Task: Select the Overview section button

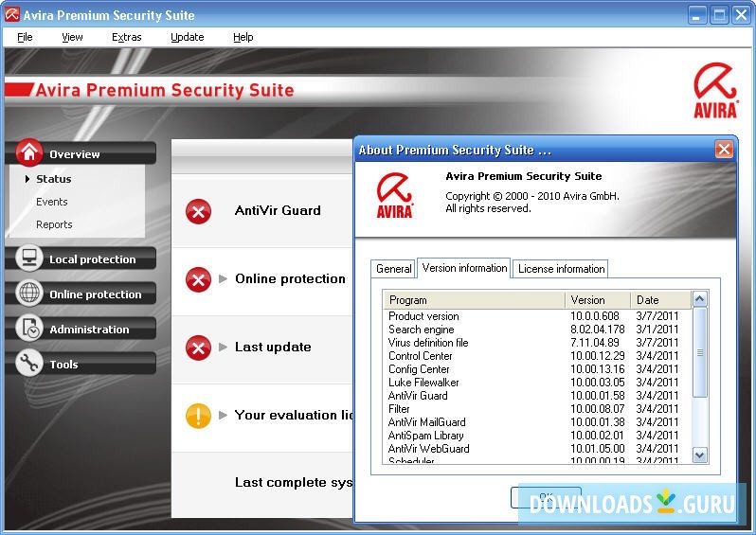Action: coord(81,153)
